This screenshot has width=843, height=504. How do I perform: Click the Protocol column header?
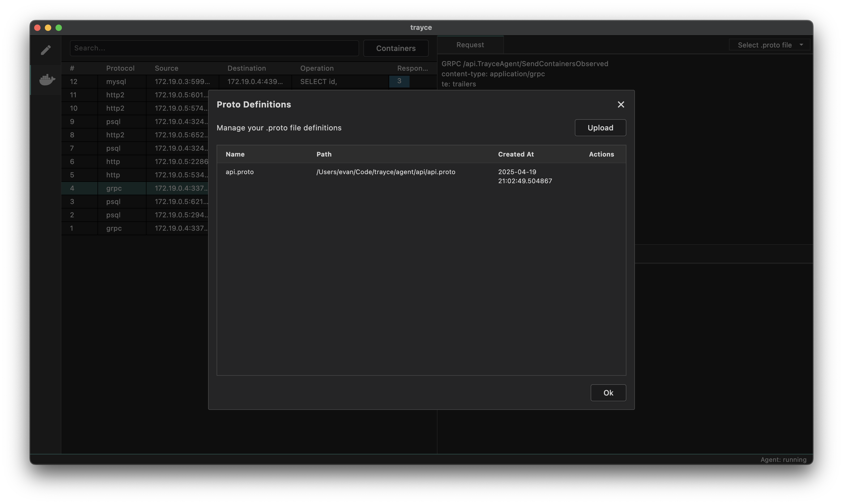(x=120, y=68)
